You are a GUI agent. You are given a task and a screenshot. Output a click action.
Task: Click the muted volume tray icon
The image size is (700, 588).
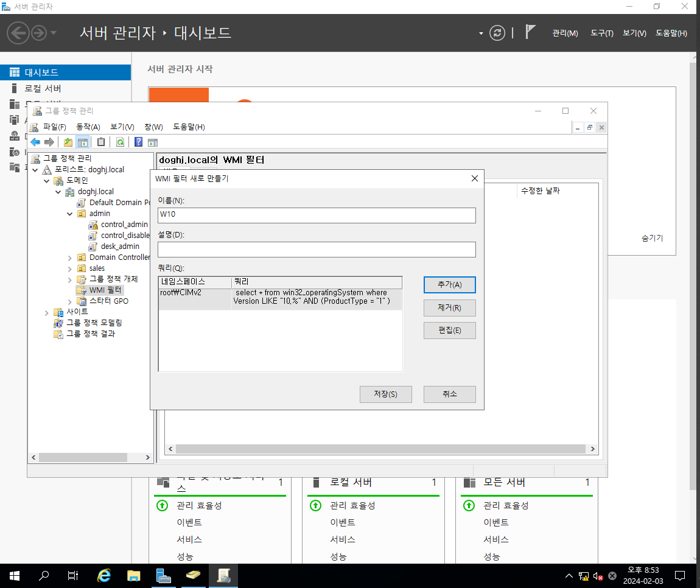pyautogui.click(x=598, y=576)
